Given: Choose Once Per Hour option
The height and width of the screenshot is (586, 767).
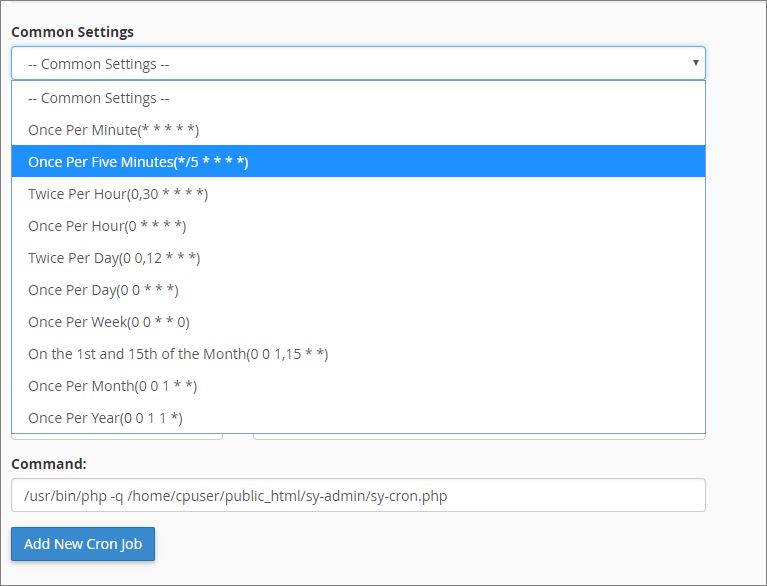Looking at the screenshot, I should 358,225.
